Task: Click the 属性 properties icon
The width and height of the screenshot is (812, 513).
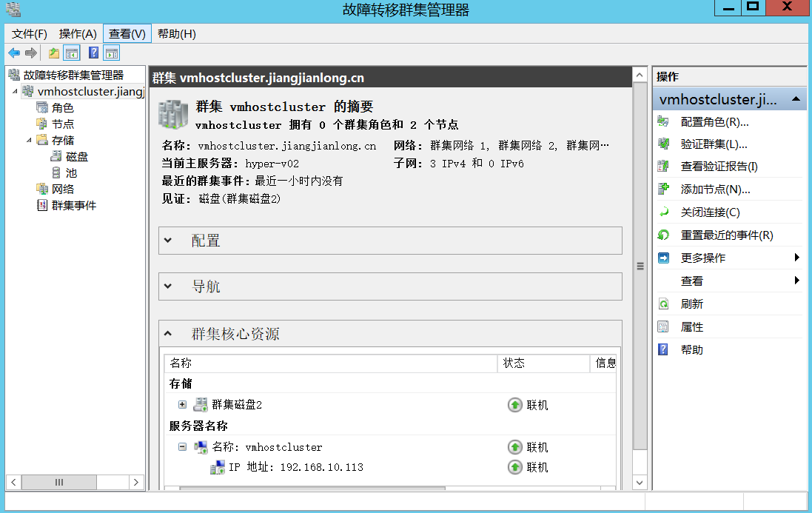Action: click(x=663, y=326)
